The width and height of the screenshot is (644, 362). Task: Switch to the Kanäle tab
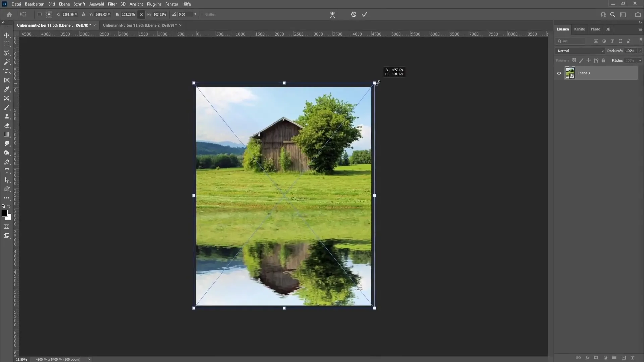[579, 29]
